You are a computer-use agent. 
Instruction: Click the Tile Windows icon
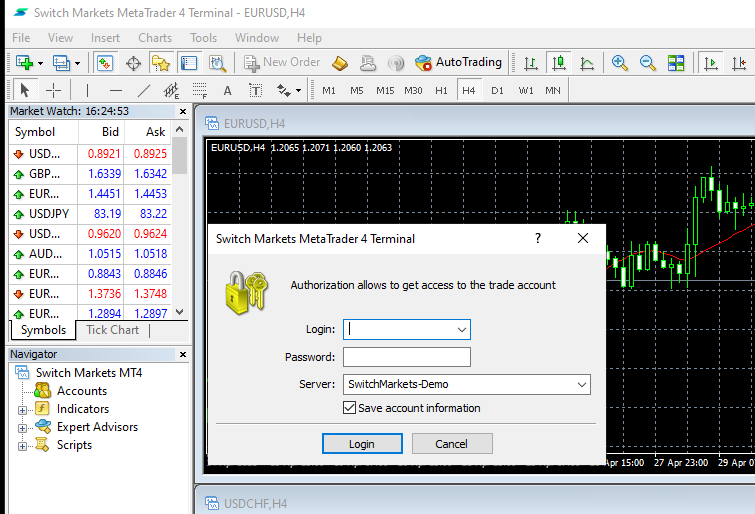676,63
